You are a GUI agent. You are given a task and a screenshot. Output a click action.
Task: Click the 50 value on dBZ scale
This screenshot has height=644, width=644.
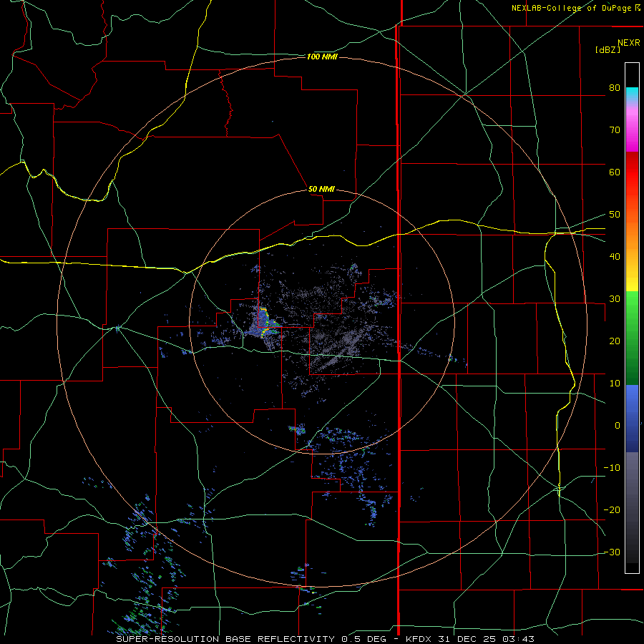click(615, 215)
